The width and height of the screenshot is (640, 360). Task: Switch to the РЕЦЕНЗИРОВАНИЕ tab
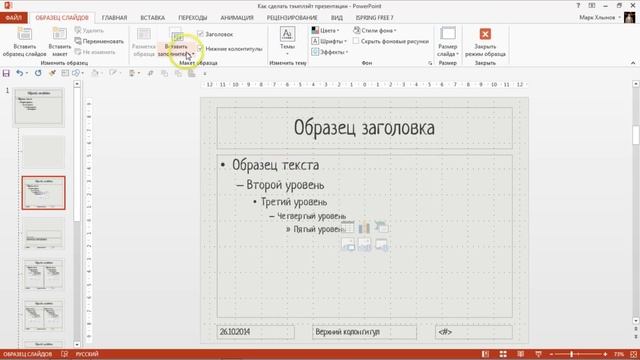click(x=292, y=18)
